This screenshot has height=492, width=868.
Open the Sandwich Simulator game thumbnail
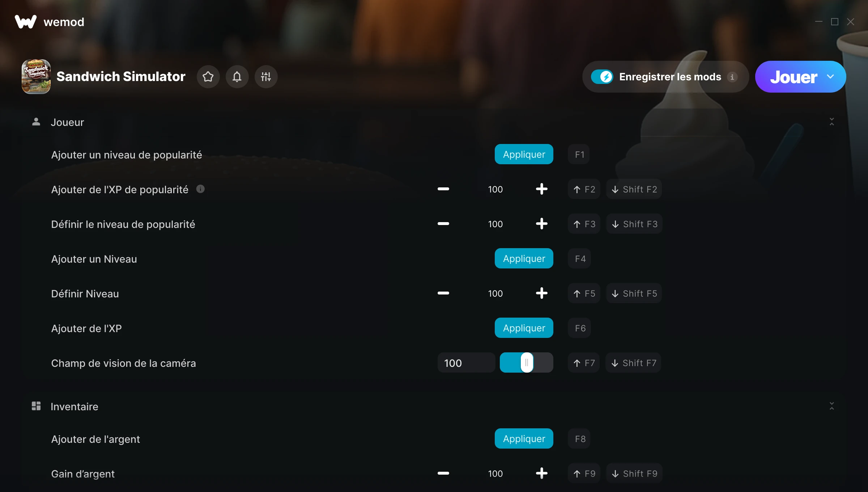[x=36, y=77]
